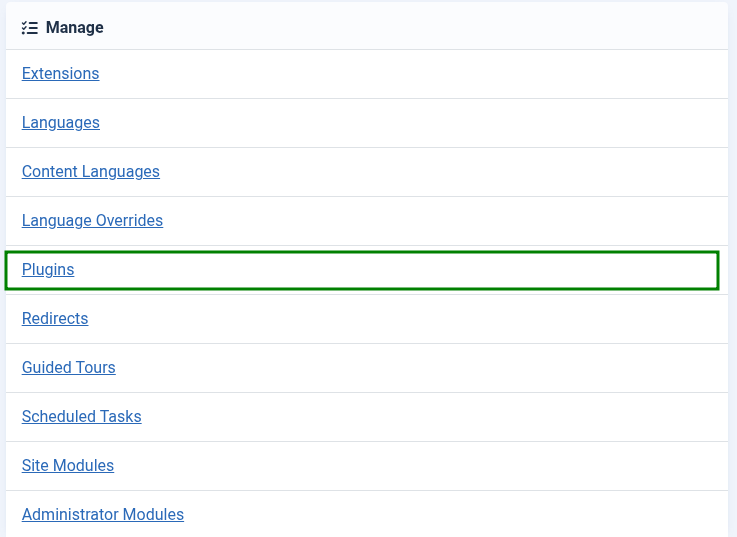Click blank area of the Site Modules row
This screenshot has height=537, width=737.
pyautogui.click(x=400, y=466)
